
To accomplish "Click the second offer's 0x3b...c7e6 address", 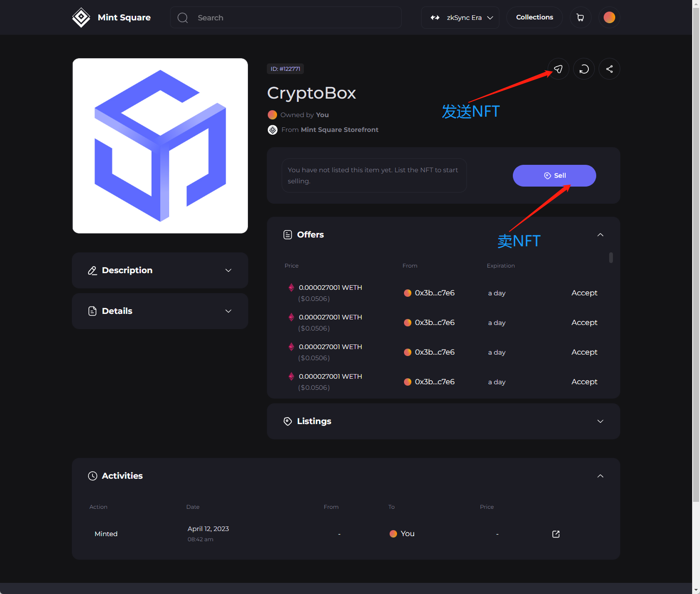I will pos(435,323).
